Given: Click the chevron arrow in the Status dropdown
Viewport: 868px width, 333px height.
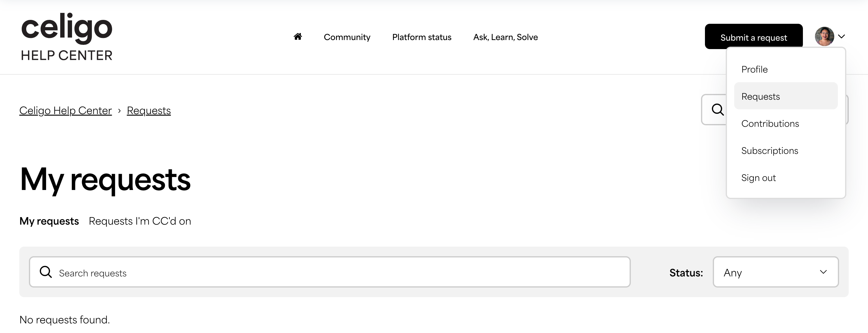Looking at the screenshot, I should click(x=823, y=272).
